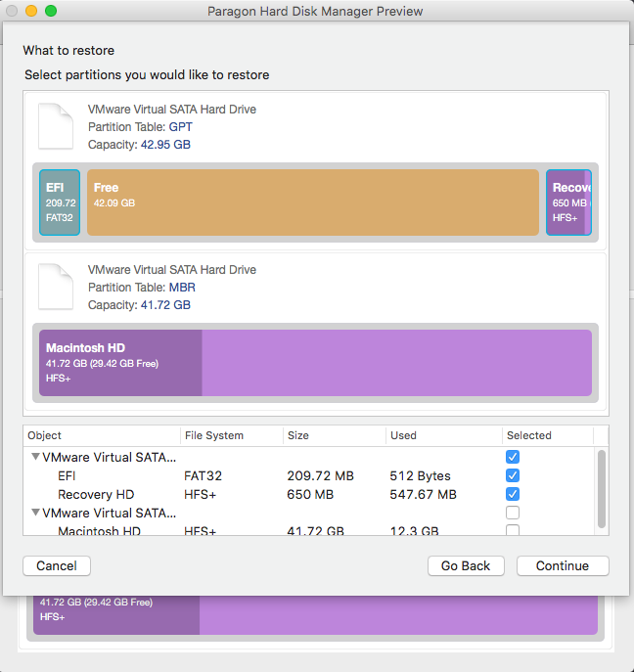Click the 42.95 GB capacity value
634x672 pixels.
click(165, 145)
